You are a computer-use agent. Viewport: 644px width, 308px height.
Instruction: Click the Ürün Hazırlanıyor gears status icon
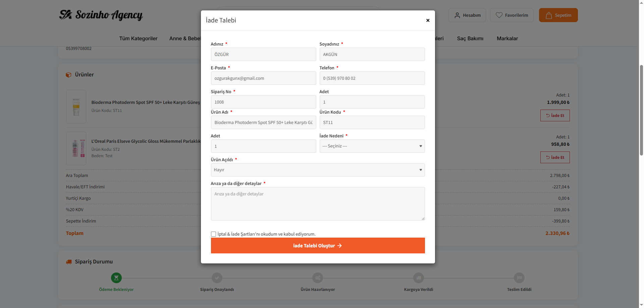[318, 278]
